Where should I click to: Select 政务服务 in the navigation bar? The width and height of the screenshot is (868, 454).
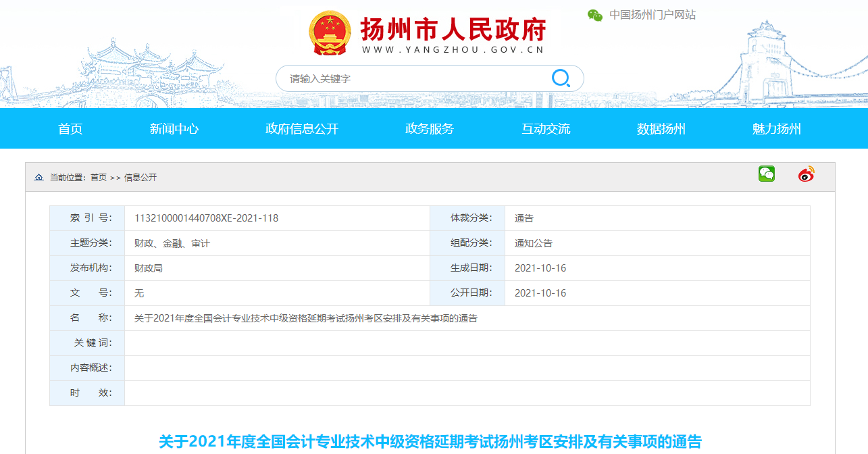click(x=428, y=128)
